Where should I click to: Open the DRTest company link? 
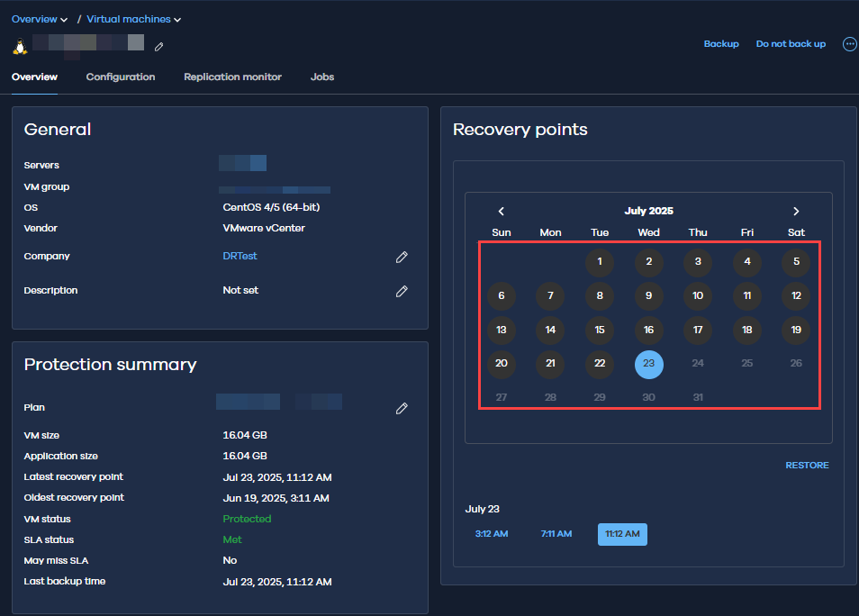click(240, 256)
